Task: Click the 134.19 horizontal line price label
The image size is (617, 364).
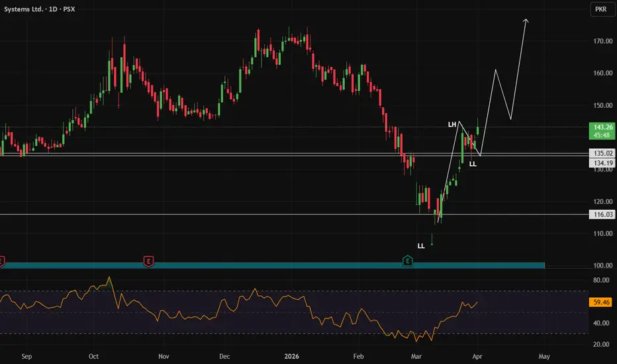Action: (602, 163)
